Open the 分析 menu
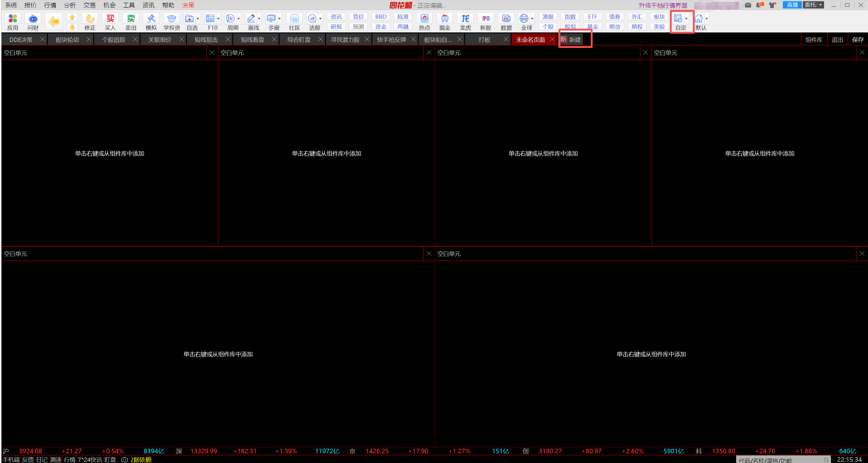The width and height of the screenshot is (868, 463). click(70, 5)
